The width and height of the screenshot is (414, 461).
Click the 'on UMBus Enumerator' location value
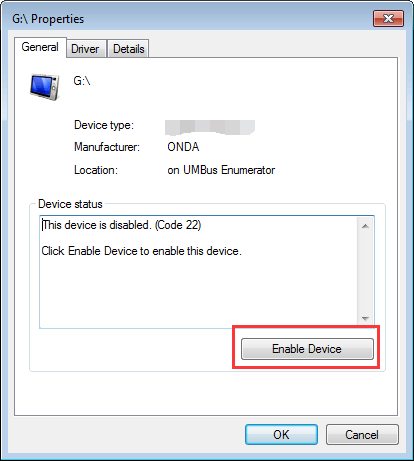[221, 170]
